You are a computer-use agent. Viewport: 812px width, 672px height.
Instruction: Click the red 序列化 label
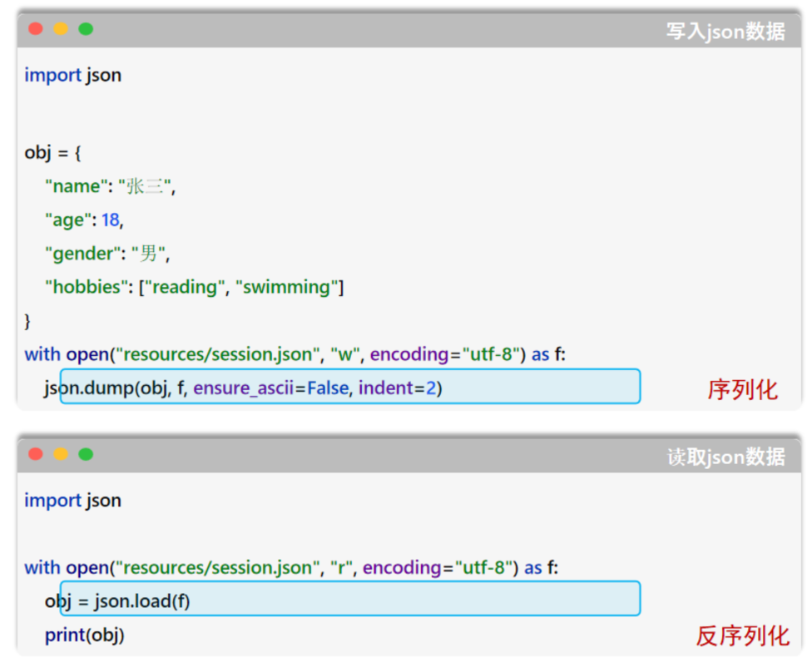743,390
